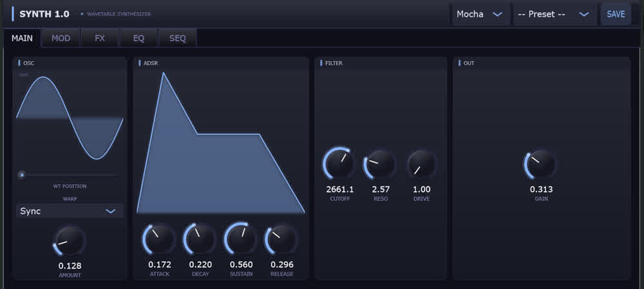Viewport: 644px width, 289px height.
Task: Expand the Preset dropdown
Action: 554,14
